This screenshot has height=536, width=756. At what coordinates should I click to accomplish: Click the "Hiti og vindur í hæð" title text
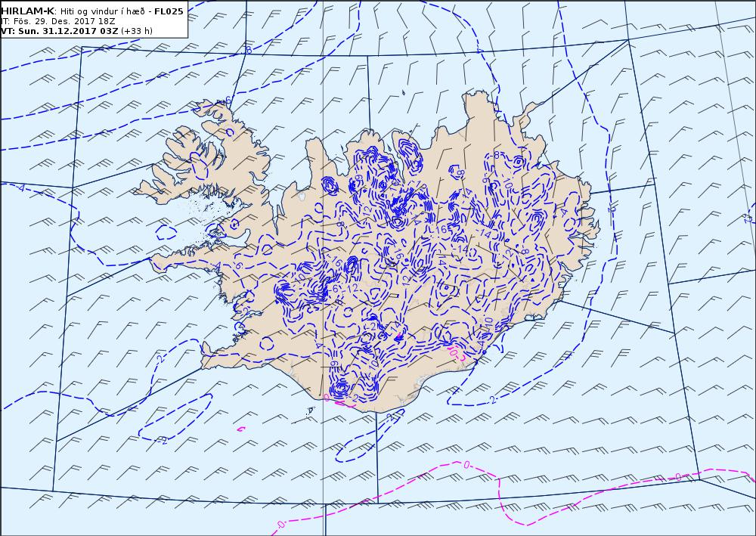point(103,11)
